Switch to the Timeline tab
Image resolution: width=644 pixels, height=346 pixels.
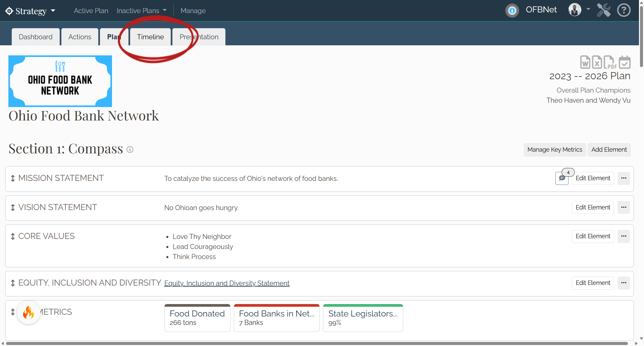pos(150,37)
